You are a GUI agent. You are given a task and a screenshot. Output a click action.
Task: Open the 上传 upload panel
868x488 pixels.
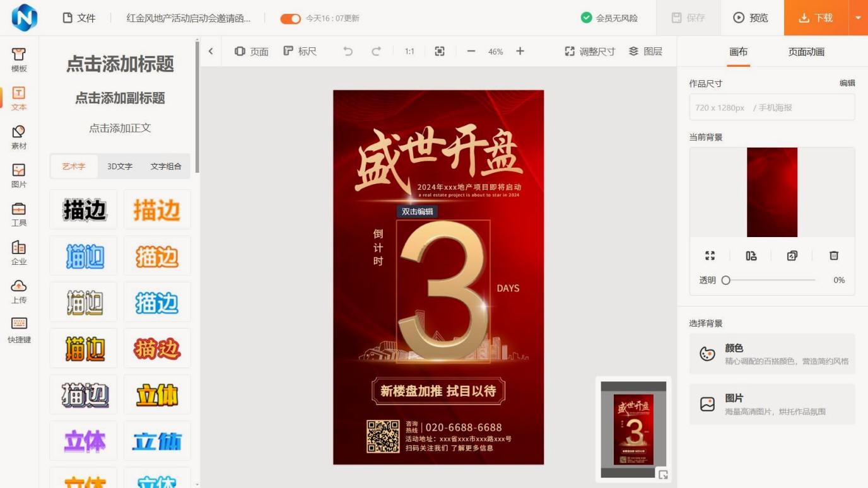[x=19, y=291]
